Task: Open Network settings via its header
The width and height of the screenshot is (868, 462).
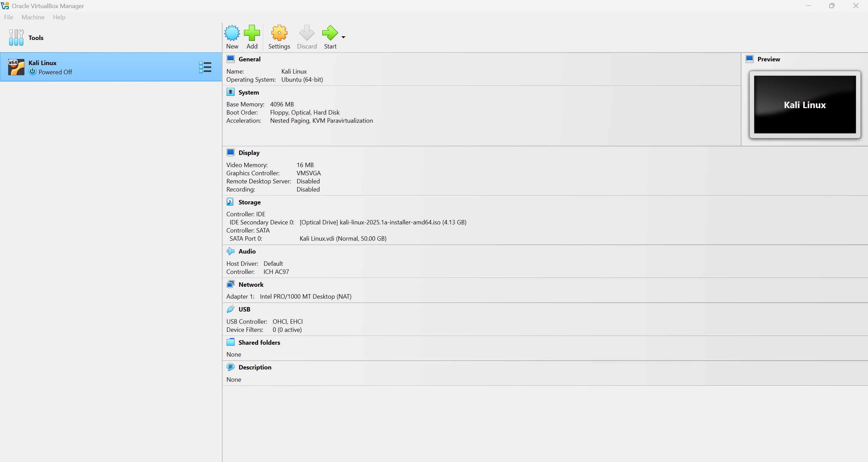Action: point(251,284)
